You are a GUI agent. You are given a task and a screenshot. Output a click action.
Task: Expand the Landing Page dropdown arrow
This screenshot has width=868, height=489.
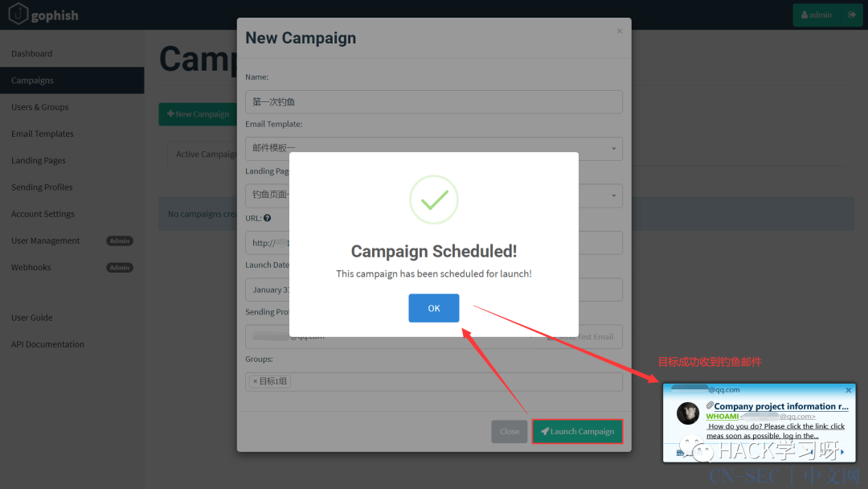click(615, 195)
